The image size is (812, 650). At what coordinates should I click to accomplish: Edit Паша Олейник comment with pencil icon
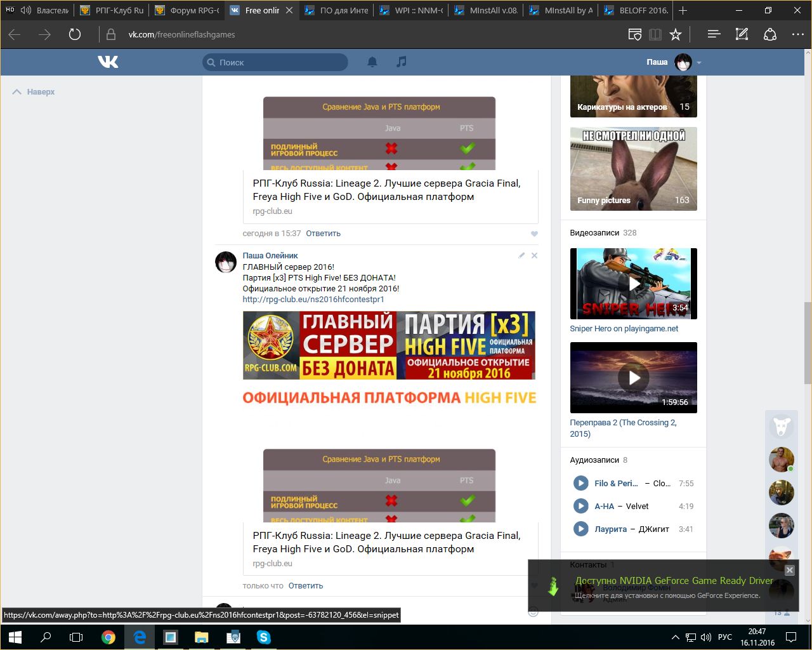point(521,255)
